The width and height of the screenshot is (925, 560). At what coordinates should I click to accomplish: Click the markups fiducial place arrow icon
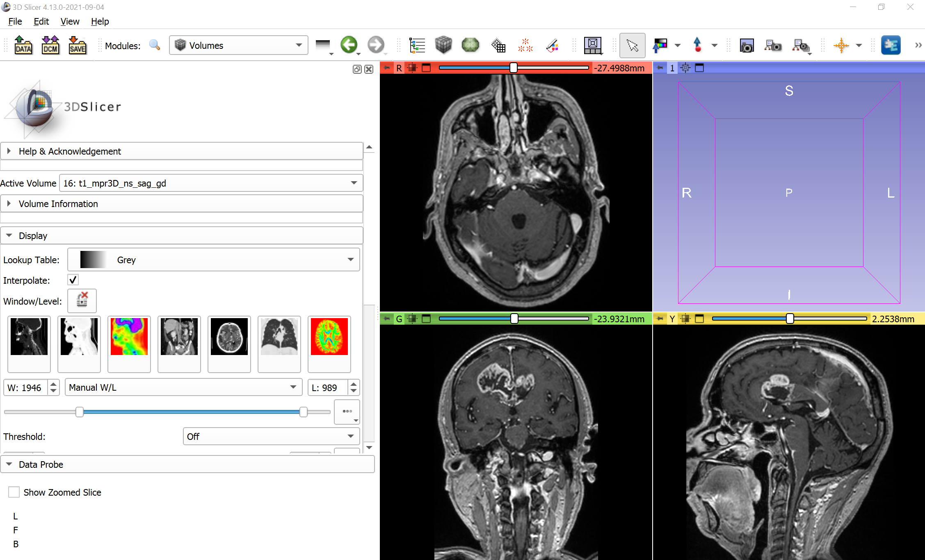point(697,45)
